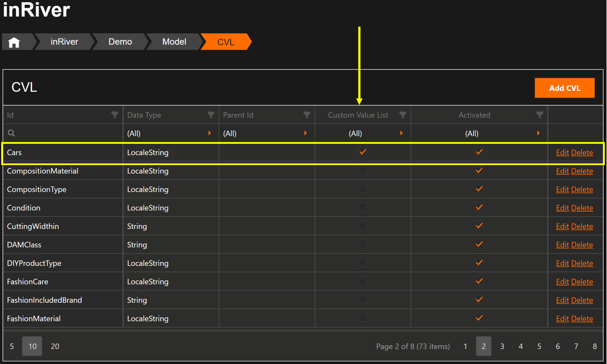
Task: Sort by the Id column header
Action: (x=10, y=115)
